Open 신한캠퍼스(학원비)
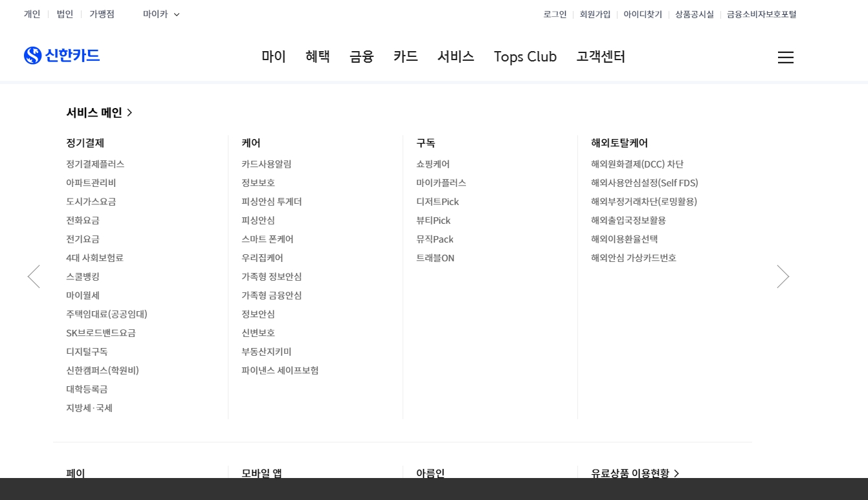Screen dimensions: 868x500 pyautogui.click(x=102, y=371)
